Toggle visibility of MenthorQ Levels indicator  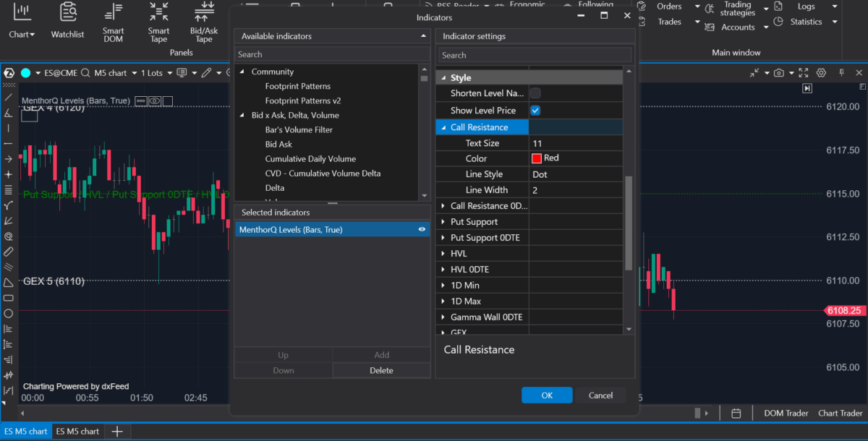pyautogui.click(x=422, y=229)
